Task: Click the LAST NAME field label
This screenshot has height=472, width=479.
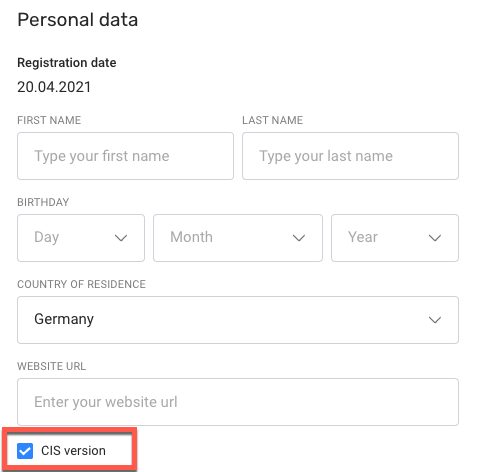Action: pyautogui.click(x=273, y=120)
